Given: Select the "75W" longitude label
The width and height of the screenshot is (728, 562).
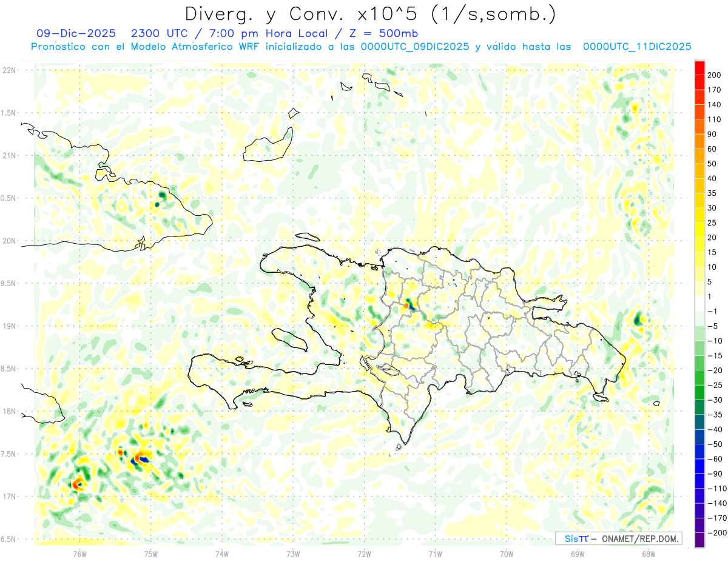Looking at the screenshot, I should click(150, 554).
